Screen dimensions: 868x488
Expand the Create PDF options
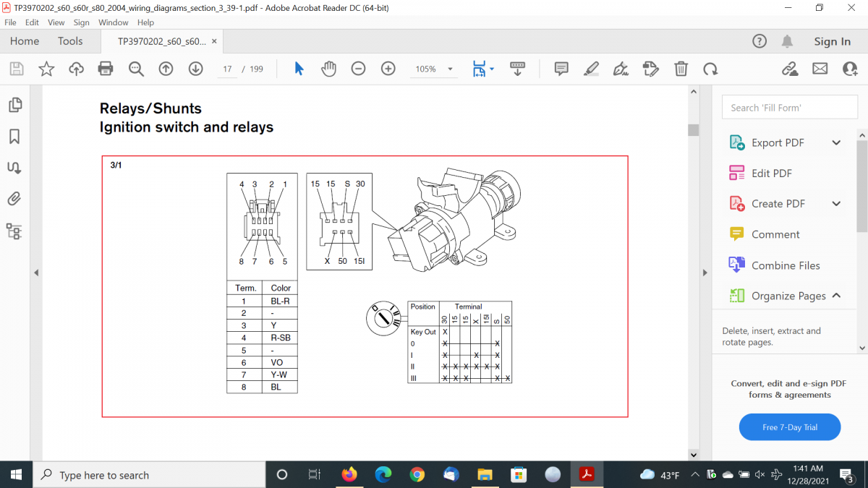(836, 204)
